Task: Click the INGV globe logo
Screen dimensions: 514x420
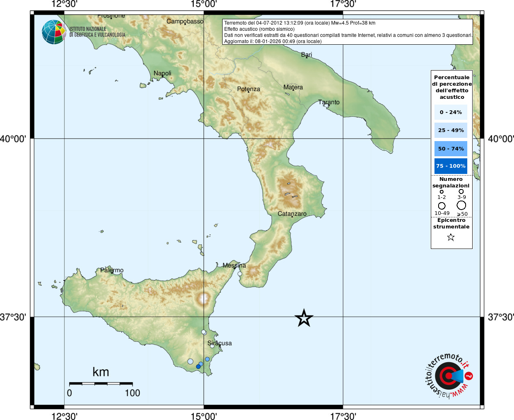Action: point(54,32)
